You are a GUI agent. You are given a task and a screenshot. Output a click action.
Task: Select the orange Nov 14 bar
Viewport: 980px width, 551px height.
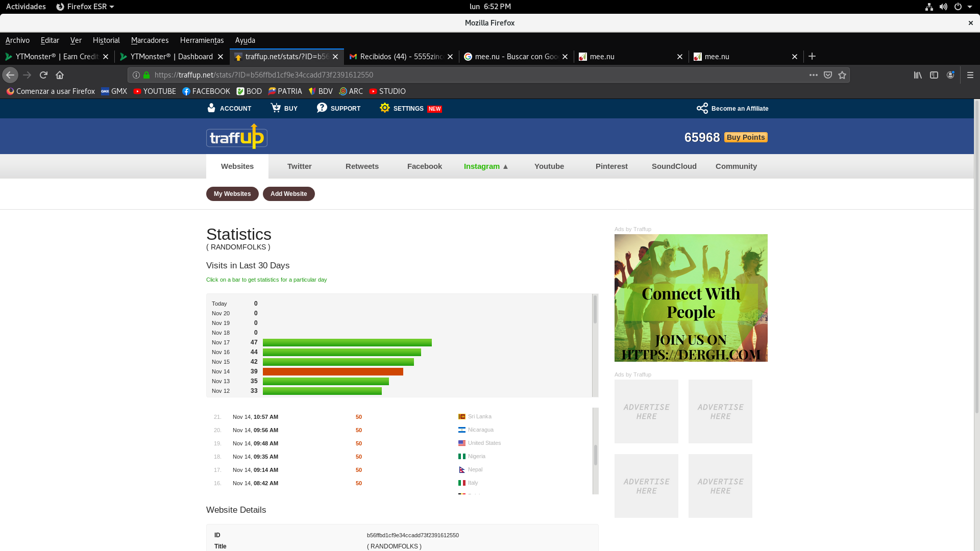tap(333, 372)
